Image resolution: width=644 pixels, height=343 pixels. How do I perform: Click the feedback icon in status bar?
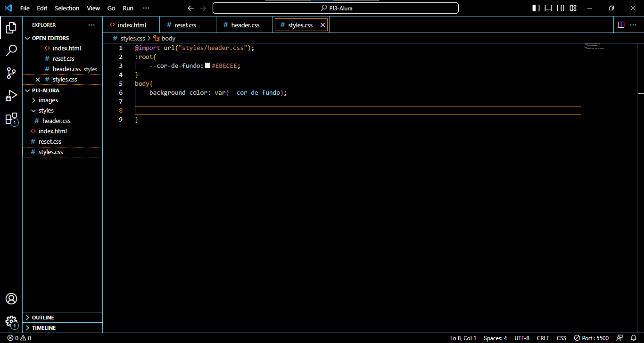[619, 338]
